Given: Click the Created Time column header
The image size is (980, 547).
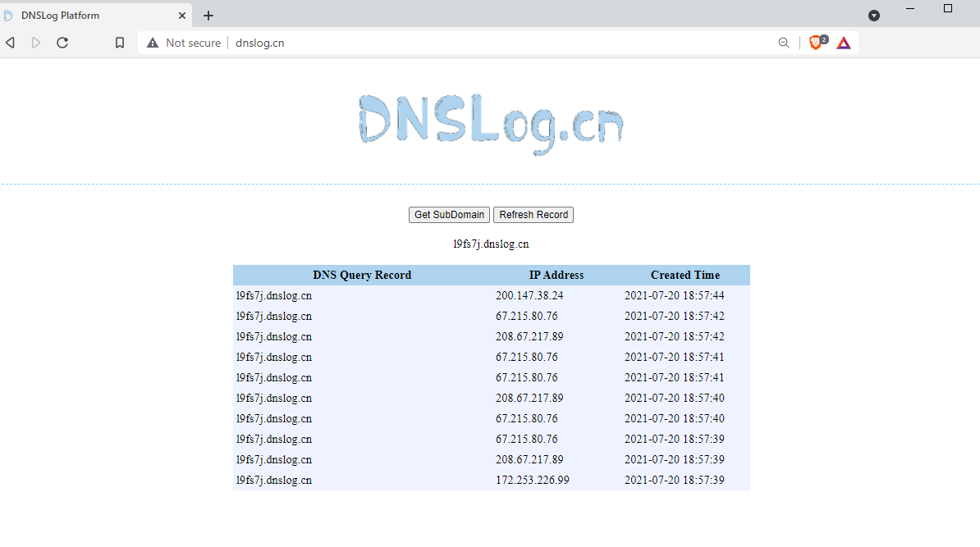Looking at the screenshot, I should coord(685,276).
